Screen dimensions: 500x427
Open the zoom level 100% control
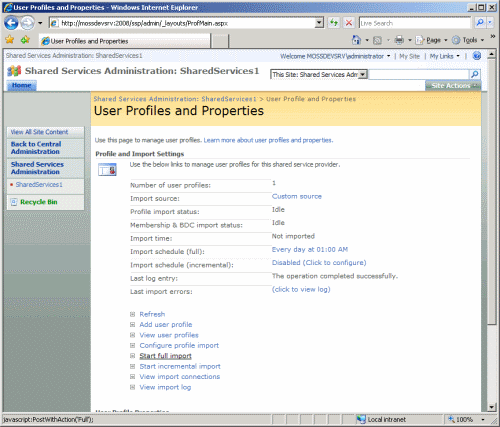click(x=465, y=419)
